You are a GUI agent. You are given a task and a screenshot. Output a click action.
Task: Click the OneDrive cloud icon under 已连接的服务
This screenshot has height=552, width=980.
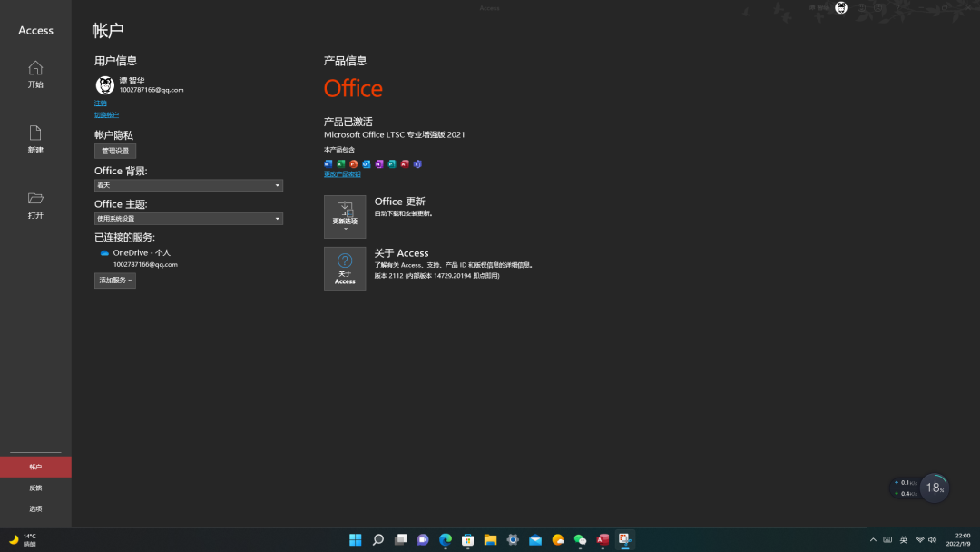coord(104,253)
